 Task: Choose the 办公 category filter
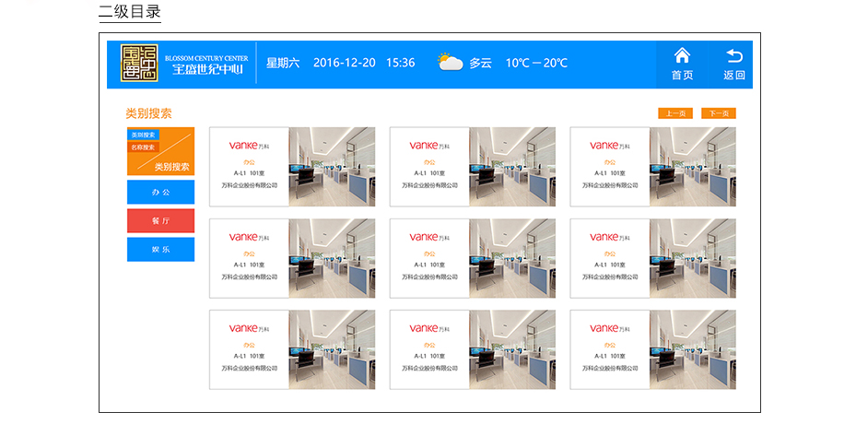click(160, 192)
